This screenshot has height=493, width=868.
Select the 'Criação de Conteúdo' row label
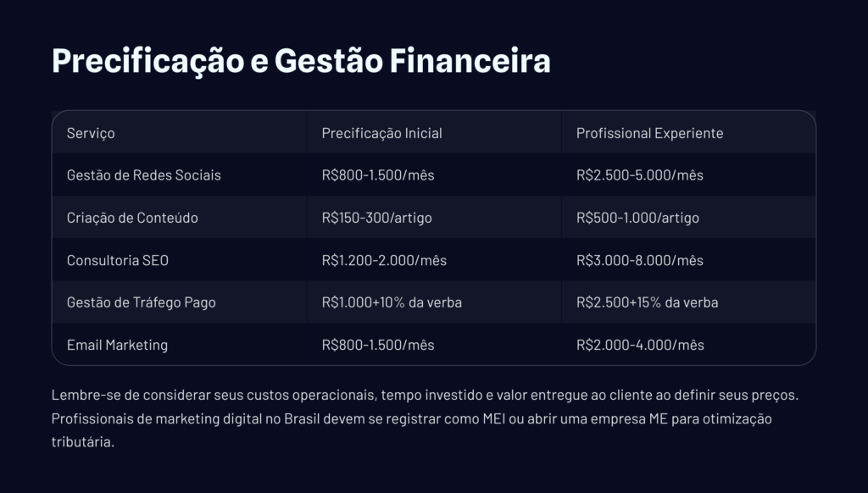[x=132, y=218]
